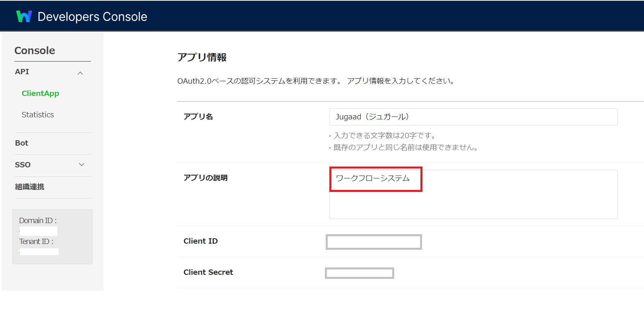Image resolution: width=644 pixels, height=331 pixels.
Task: Open the ClientApp submenu item
Action: pos(40,94)
